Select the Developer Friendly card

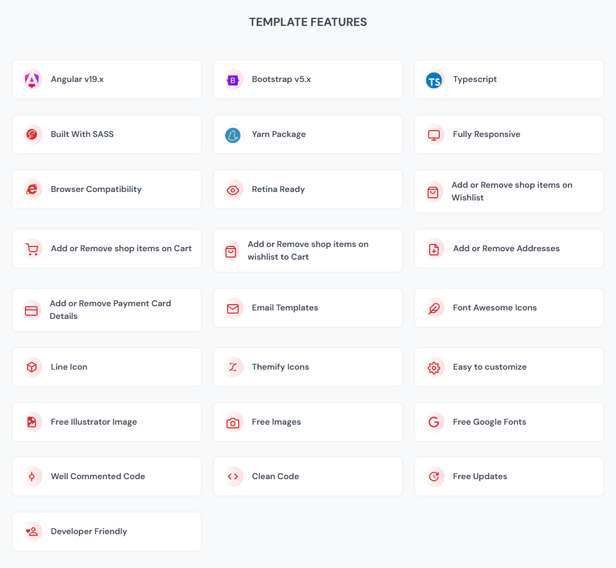tap(107, 532)
